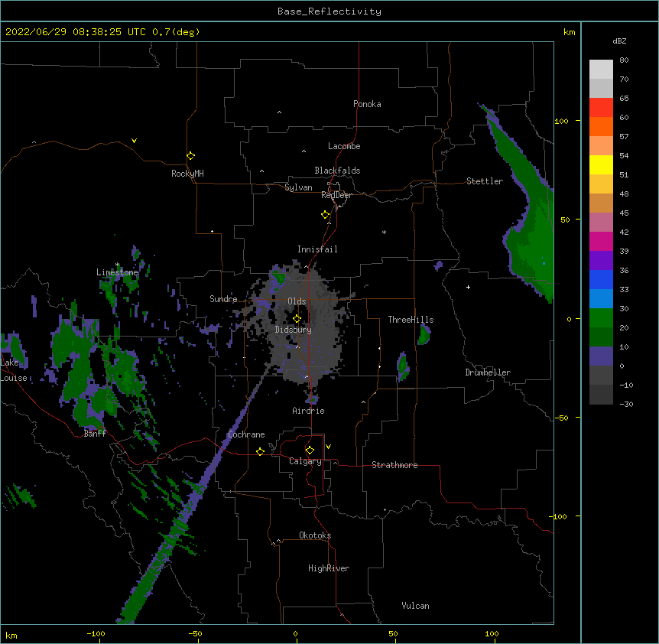
Task: Click the -30 value on the dBZ legend
Action: 626,405
